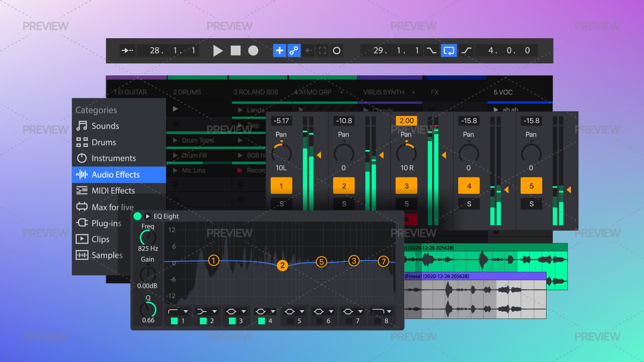Click the MIDI map link icon
The width and height of the screenshot is (644, 362).
pyautogui.click(x=294, y=51)
